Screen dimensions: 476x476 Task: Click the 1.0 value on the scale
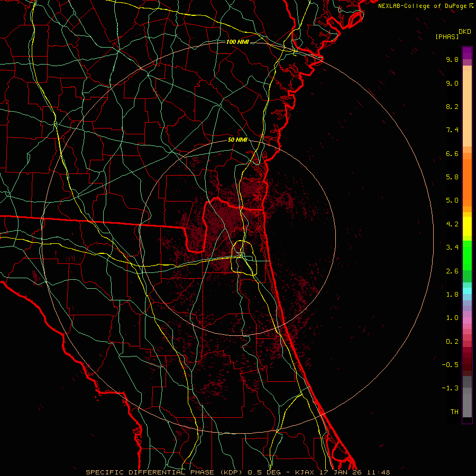click(x=452, y=318)
